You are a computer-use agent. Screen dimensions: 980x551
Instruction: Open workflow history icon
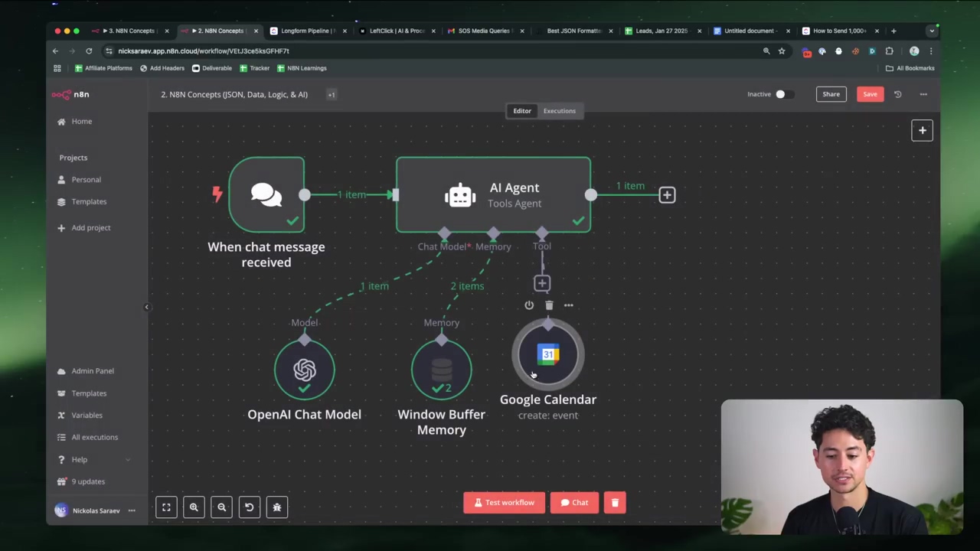point(897,94)
